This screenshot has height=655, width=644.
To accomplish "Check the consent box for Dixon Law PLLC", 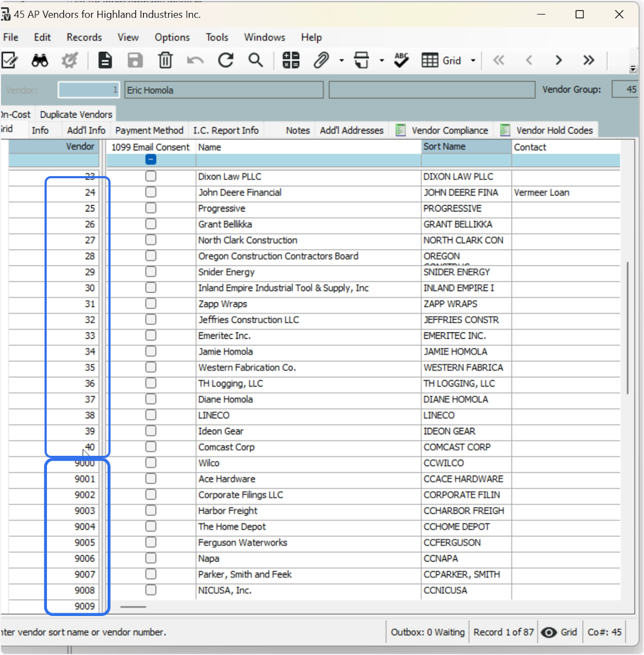I will (x=151, y=176).
